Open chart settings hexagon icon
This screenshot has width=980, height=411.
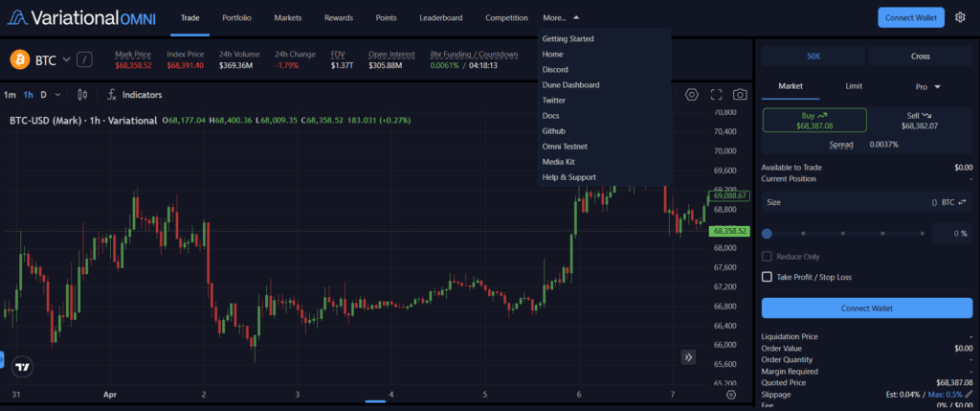(x=691, y=95)
